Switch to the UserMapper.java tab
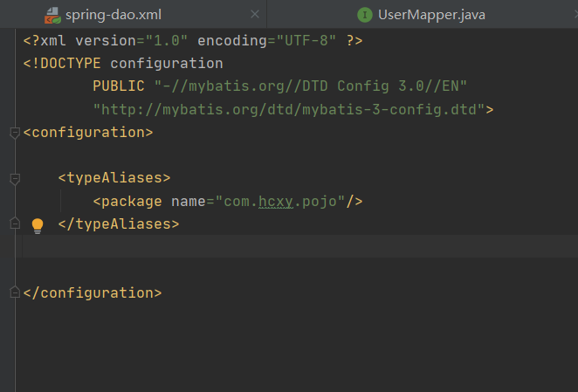The height and width of the screenshot is (392, 578). [x=431, y=15]
